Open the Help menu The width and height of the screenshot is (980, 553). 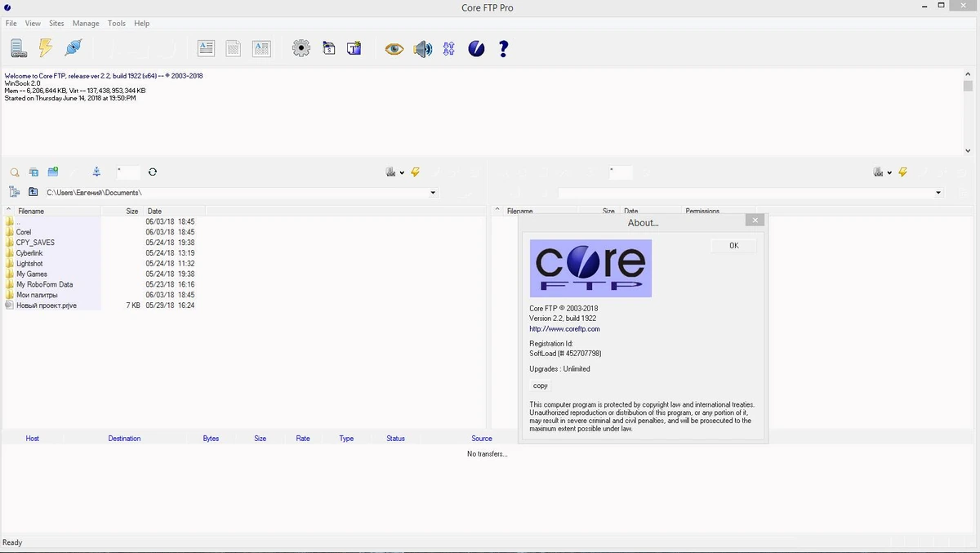tap(141, 24)
